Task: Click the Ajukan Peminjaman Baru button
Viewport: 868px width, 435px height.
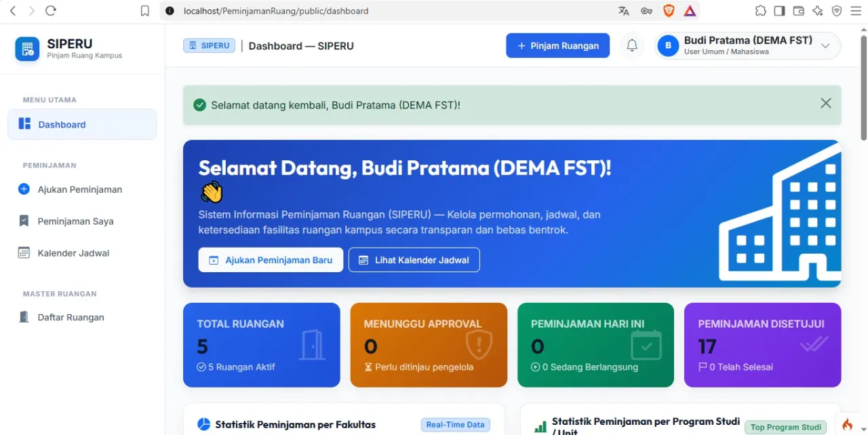Action: [x=271, y=260]
